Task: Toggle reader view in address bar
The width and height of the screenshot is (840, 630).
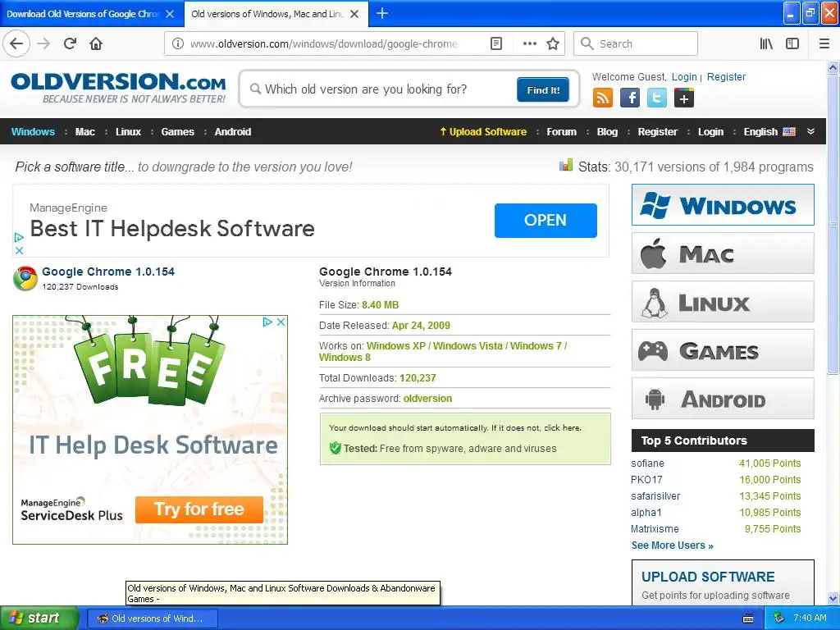Action: pyautogui.click(x=496, y=43)
